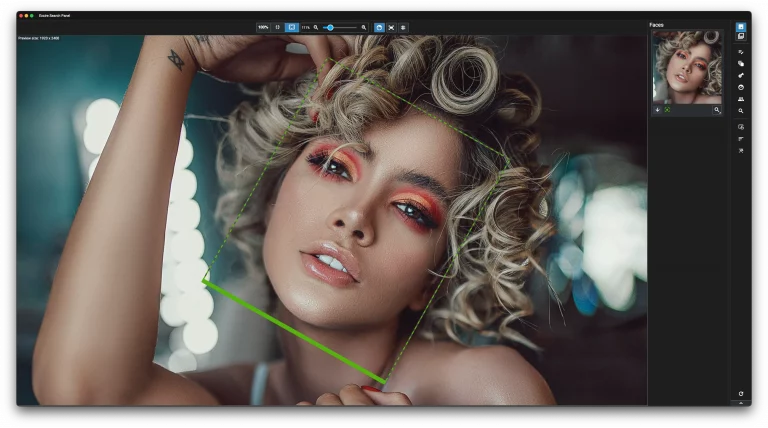Viewport: 768px width, 428px height.
Task: Click the split compare view icon
Action: click(x=277, y=27)
